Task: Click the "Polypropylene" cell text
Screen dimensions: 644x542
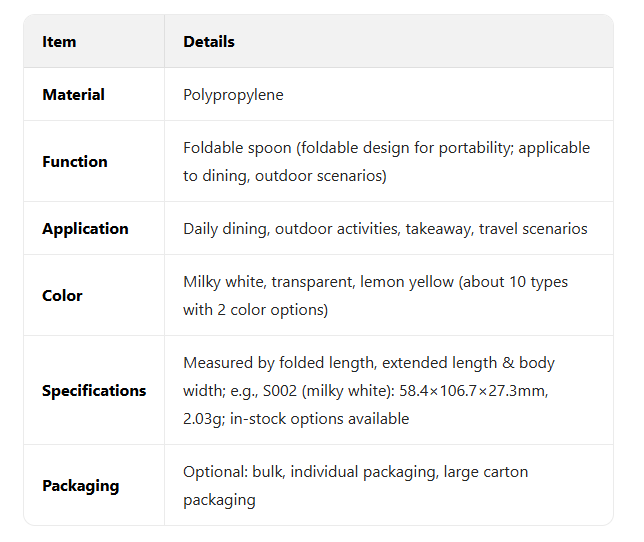Action: (233, 95)
